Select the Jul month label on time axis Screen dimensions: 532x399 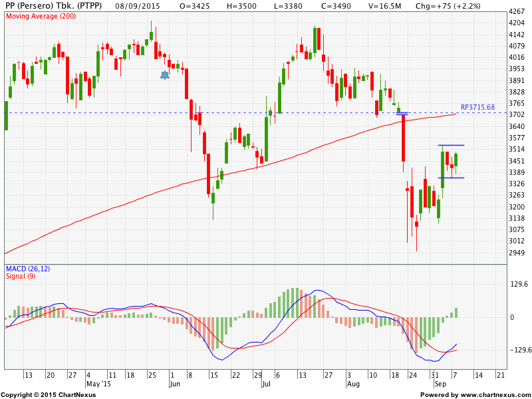(266, 384)
